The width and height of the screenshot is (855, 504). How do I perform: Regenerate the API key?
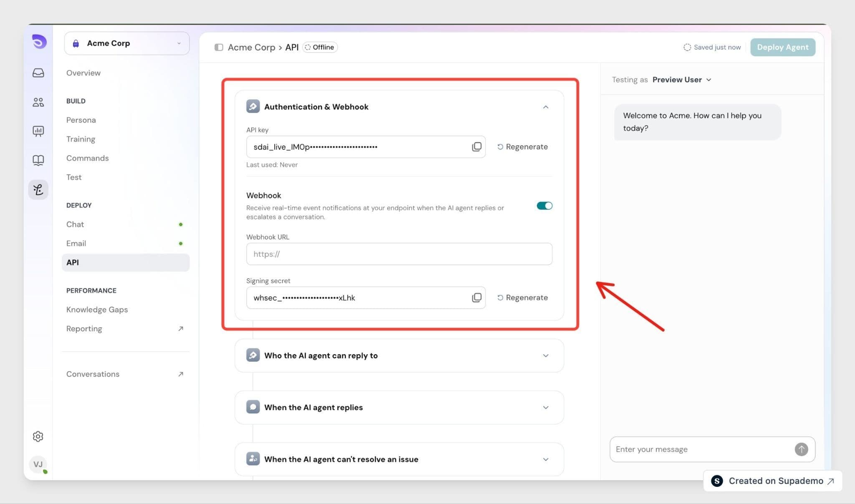click(522, 147)
